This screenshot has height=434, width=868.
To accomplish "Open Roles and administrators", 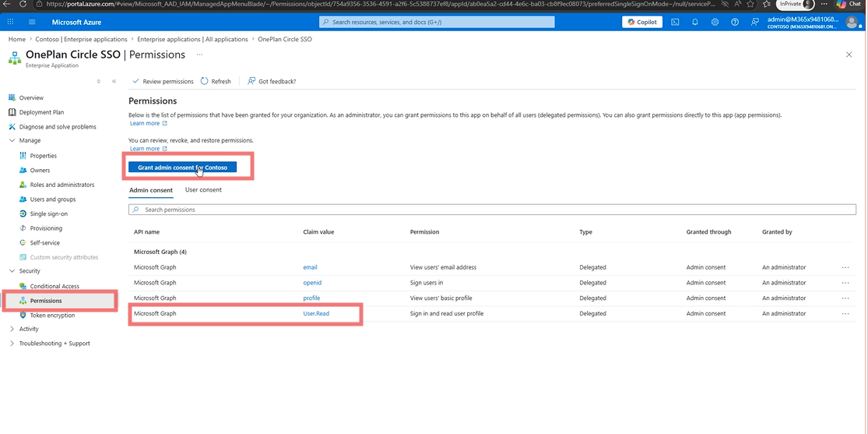I will pos(62,185).
